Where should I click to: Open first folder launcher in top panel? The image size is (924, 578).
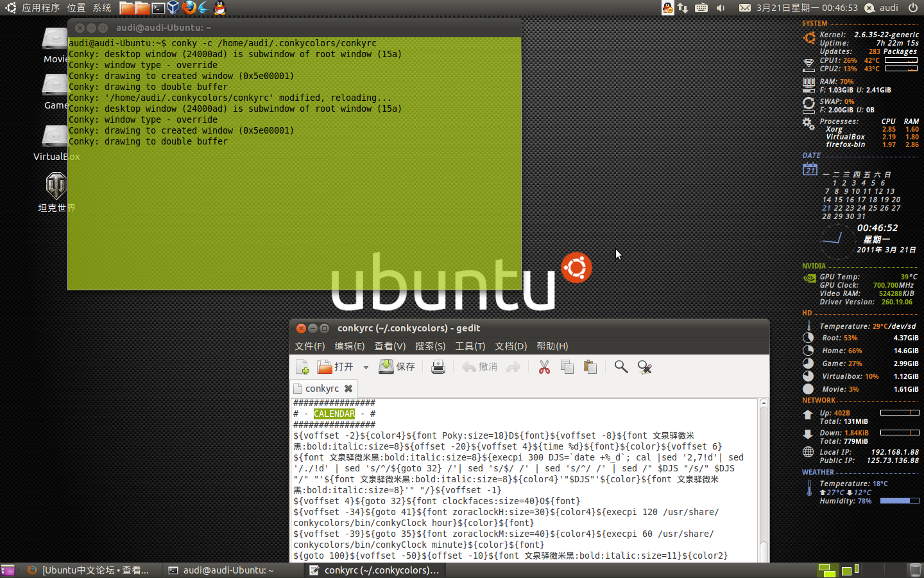coord(127,8)
